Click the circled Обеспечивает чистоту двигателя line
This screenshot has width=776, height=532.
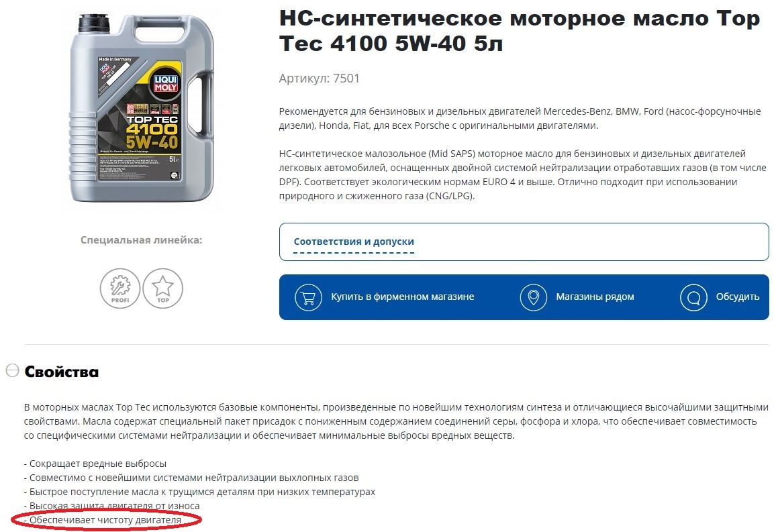[x=105, y=520]
